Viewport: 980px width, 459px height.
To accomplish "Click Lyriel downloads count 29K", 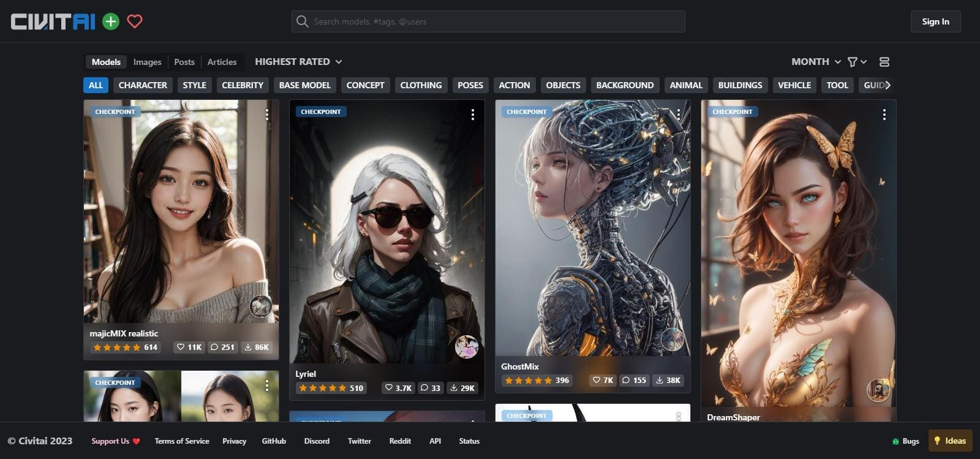I will 462,388.
